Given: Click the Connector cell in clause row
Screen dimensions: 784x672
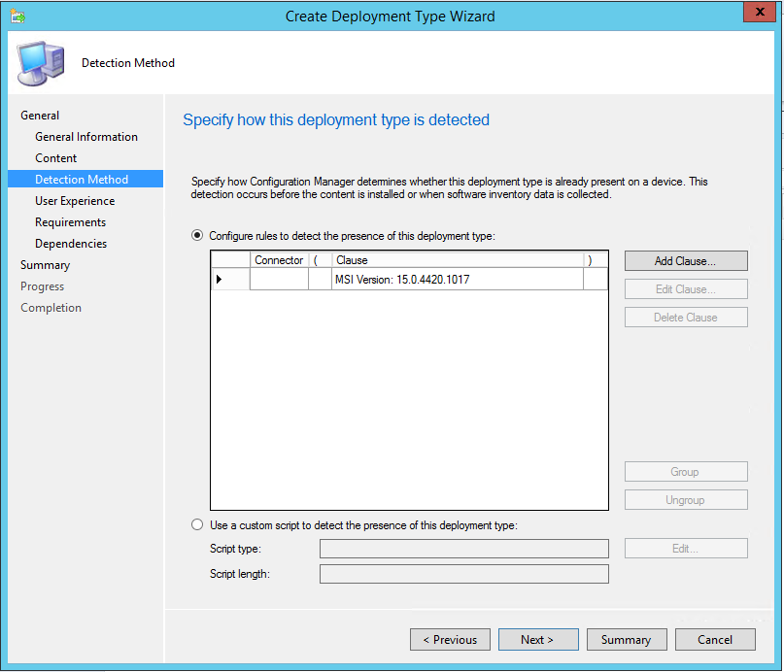Looking at the screenshot, I should coord(279,280).
